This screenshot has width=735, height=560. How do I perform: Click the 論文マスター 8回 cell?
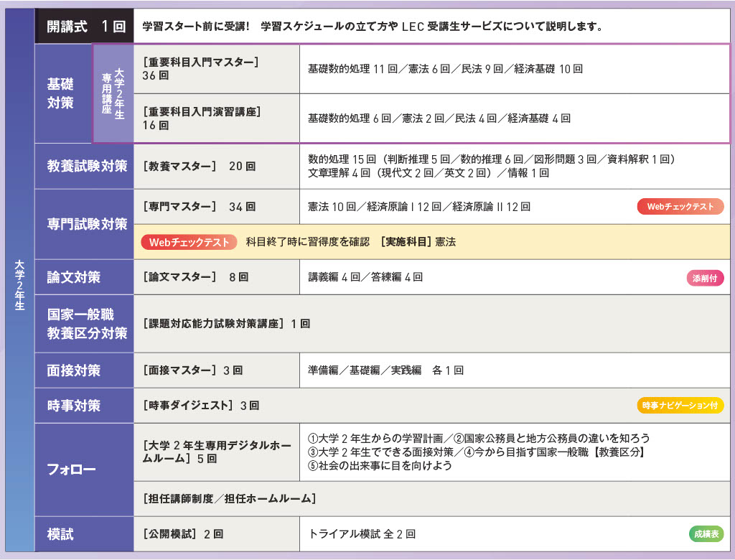point(217,277)
